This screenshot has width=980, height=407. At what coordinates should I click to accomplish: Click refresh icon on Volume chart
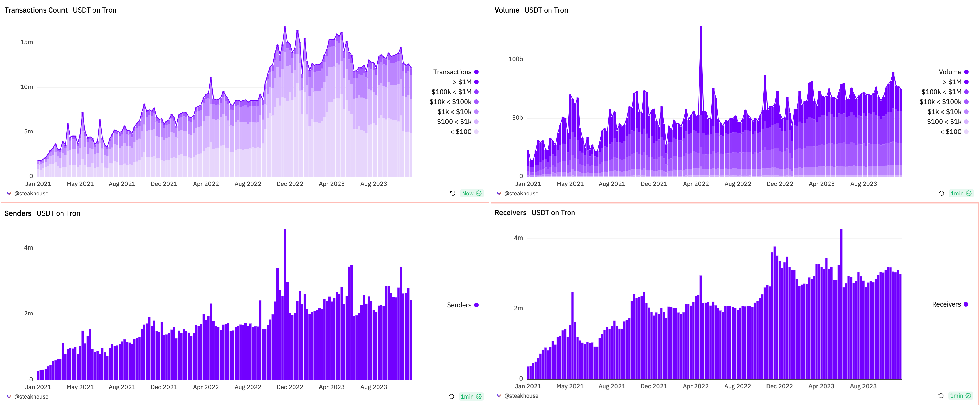941,194
